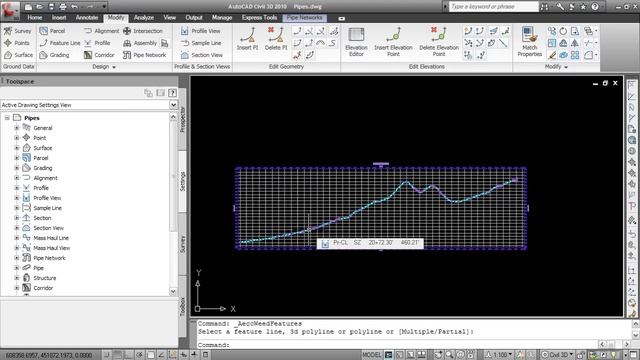Image resolution: width=640 pixels, height=360 pixels.
Task: Open the 1:100 annotation scale dropdown
Action: (499, 355)
